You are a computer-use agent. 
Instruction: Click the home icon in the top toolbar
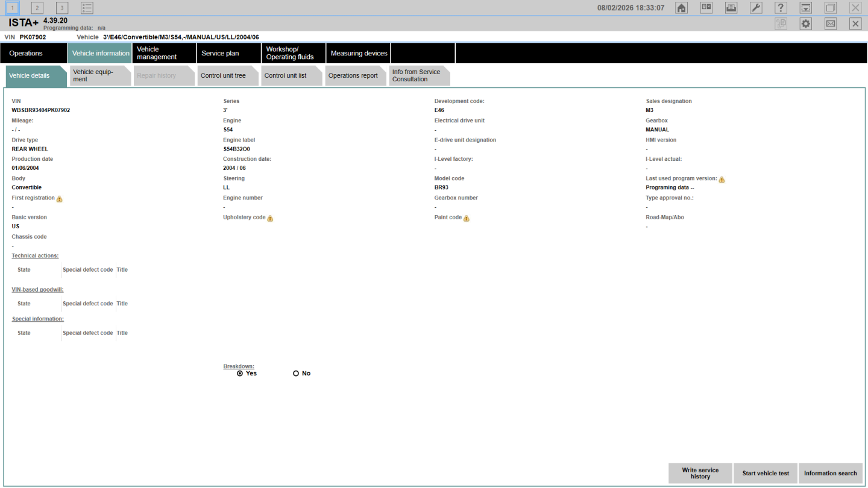[681, 8]
